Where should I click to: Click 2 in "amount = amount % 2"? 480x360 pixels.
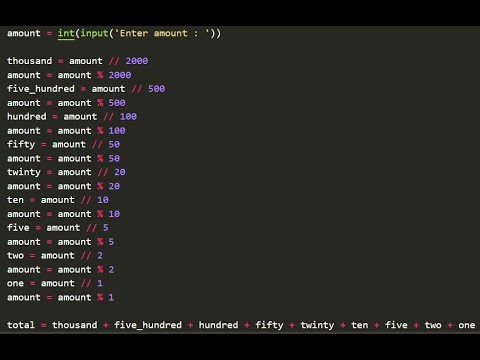tap(111, 270)
